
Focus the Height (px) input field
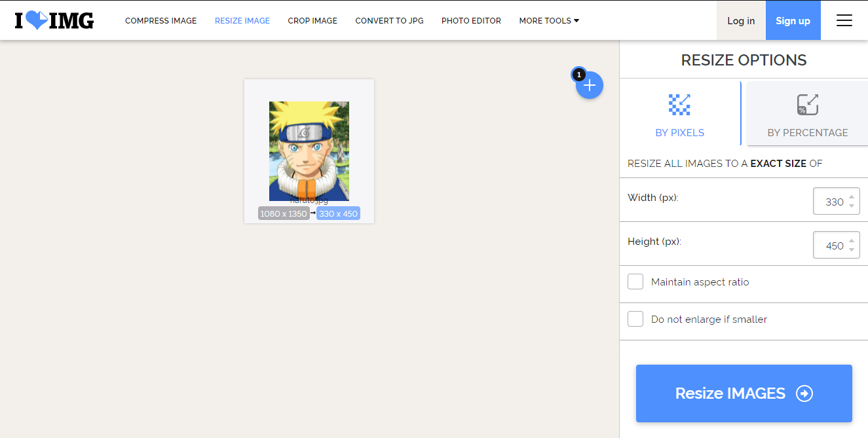(836, 246)
